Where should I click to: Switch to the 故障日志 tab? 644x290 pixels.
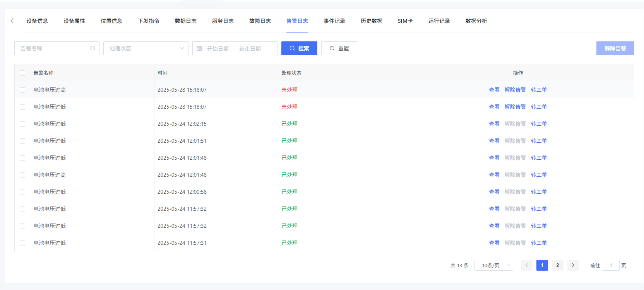tap(260, 21)
